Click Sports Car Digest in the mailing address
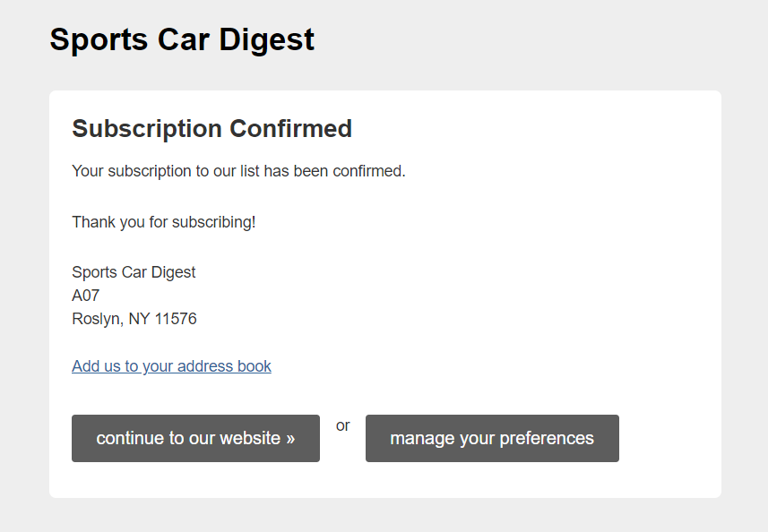This screenshot has width=768, height=532. click(x=134, y=272)
